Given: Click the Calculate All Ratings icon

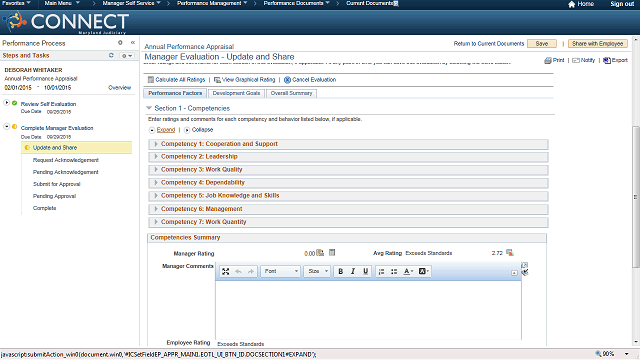Looking at the screenshot, I should click(x=151, y=80).
